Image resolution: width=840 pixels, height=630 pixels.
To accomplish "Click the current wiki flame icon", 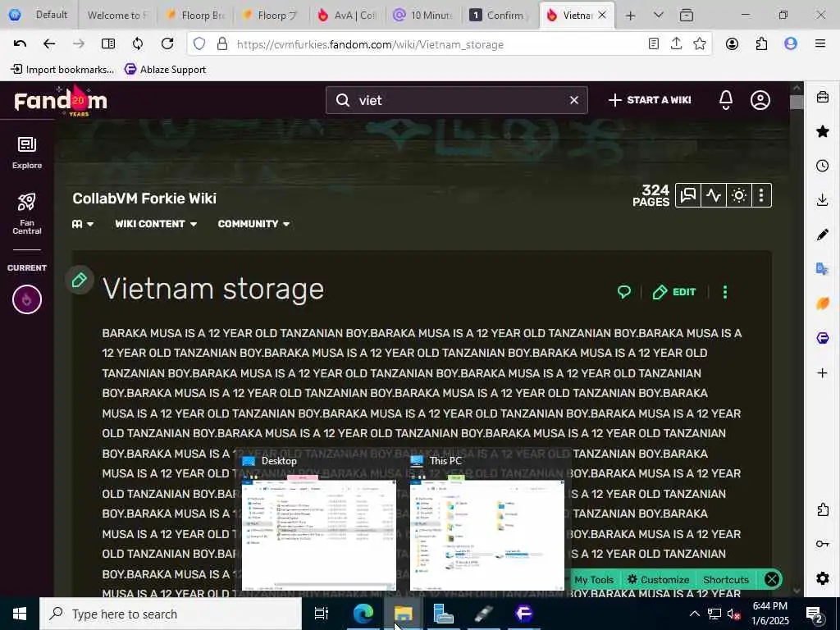I will (27, 299).
